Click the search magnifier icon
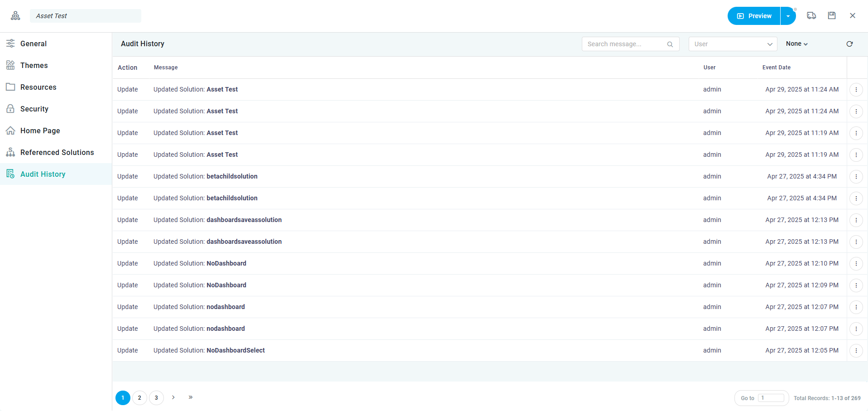Screen dimensions: 868x411 coord(670,44)
